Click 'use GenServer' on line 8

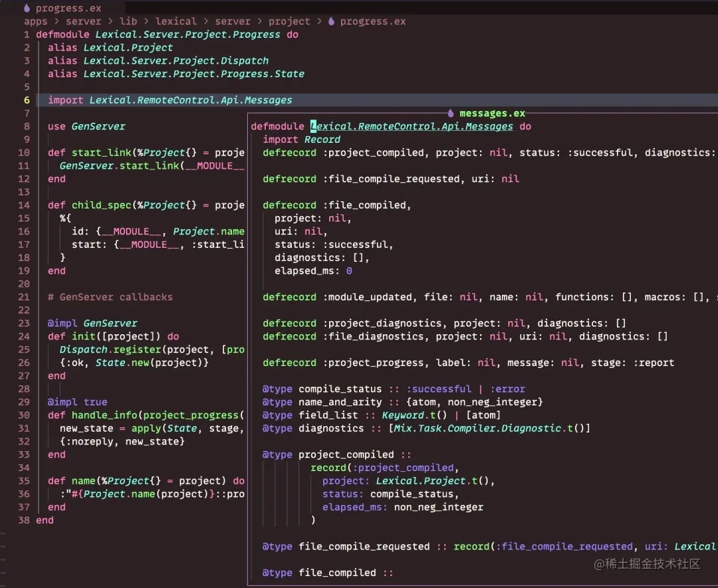(x=86, y=126)
